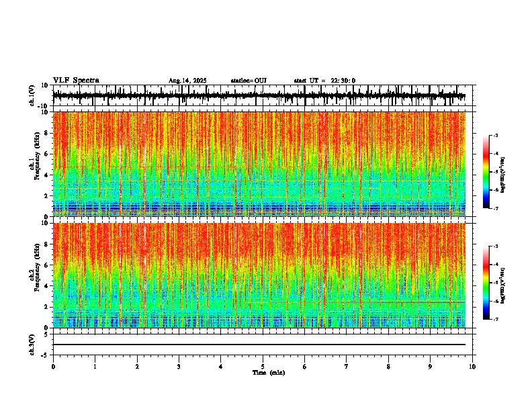Click the time axis tick label "10"
Screen dimensions: 532x411
pyautogui.click(x=472, y=367)
